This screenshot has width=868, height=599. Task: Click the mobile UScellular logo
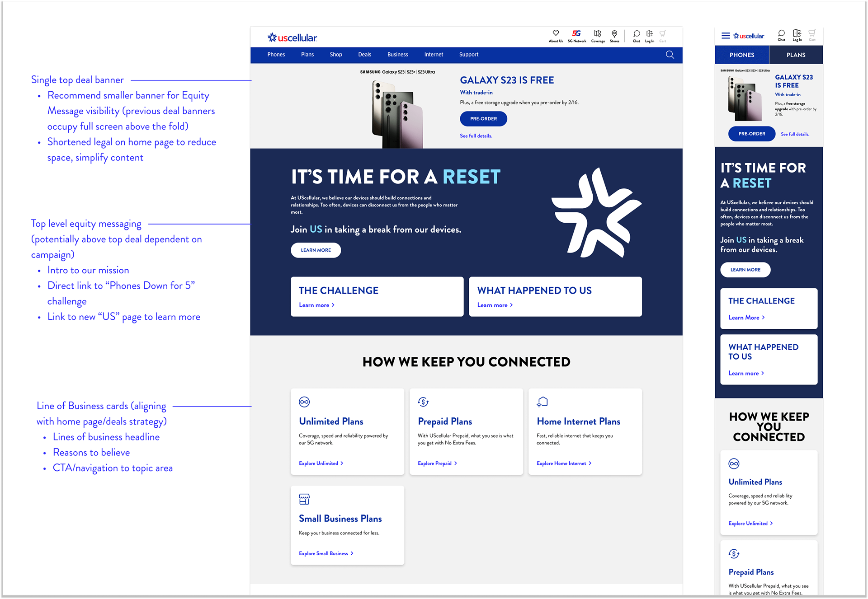click(x=749, y=36)
